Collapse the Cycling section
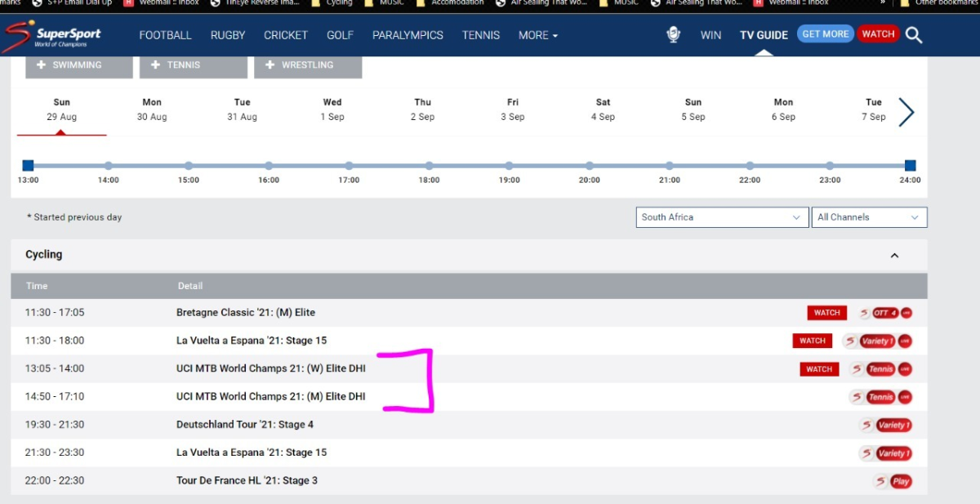 [894, 255]
